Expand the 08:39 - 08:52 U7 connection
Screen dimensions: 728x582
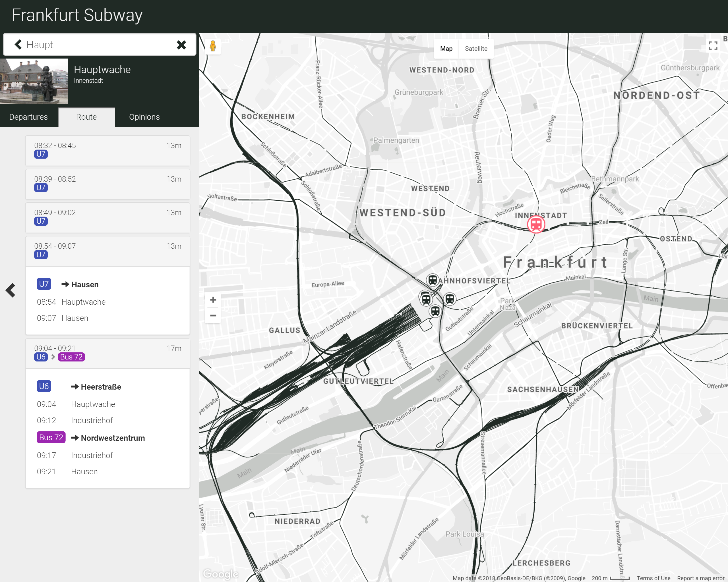107,184
